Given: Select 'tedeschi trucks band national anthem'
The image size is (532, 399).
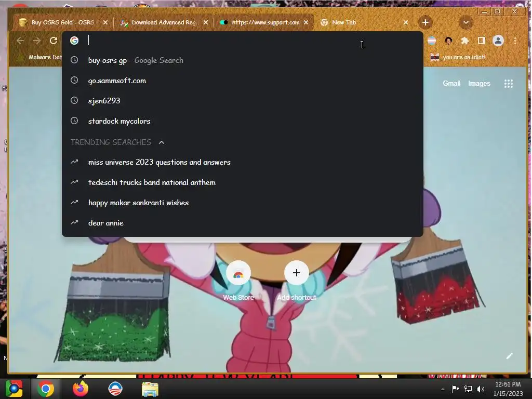Looking at the screenshot, I should tap(242, 182).
